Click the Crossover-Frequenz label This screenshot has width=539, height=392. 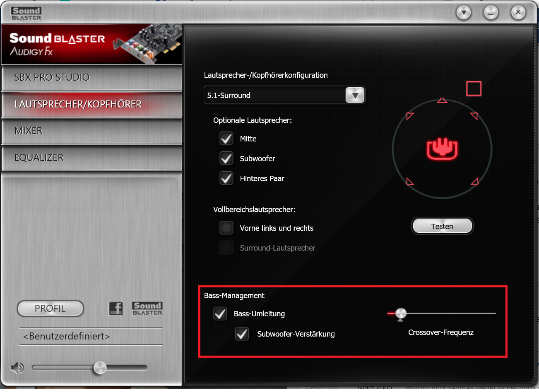tap(441, 332)
